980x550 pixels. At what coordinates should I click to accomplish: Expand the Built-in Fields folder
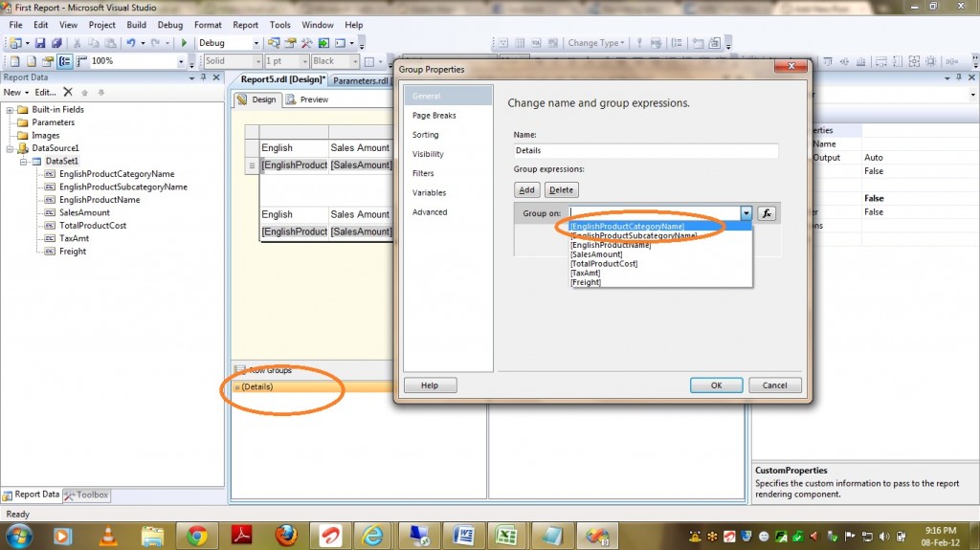coord(11,110)
